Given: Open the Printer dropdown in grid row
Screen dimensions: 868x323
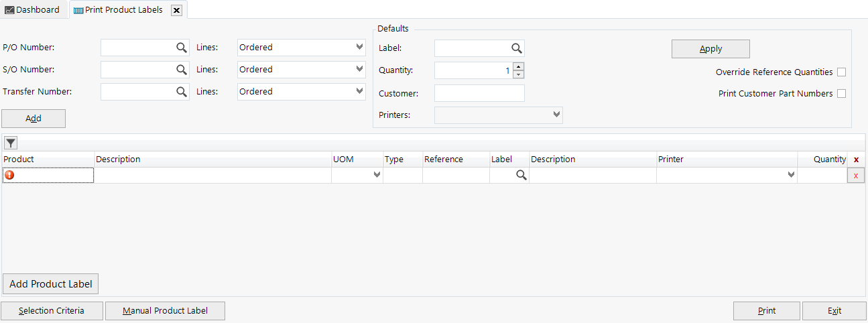Looking at the screenshot, I should coord(791,175).
